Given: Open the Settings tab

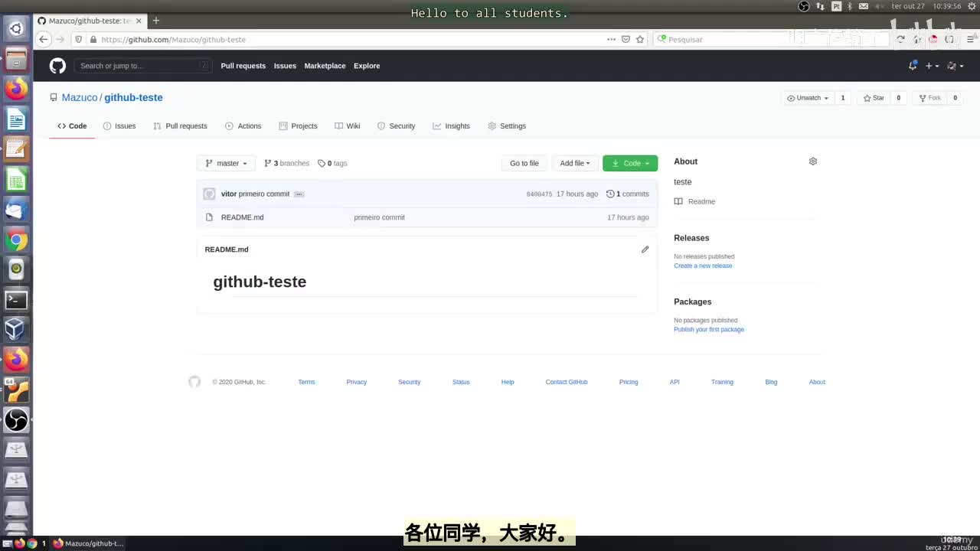Looking at the screenshot, I should pyautogui.click(x=507, y=126).
